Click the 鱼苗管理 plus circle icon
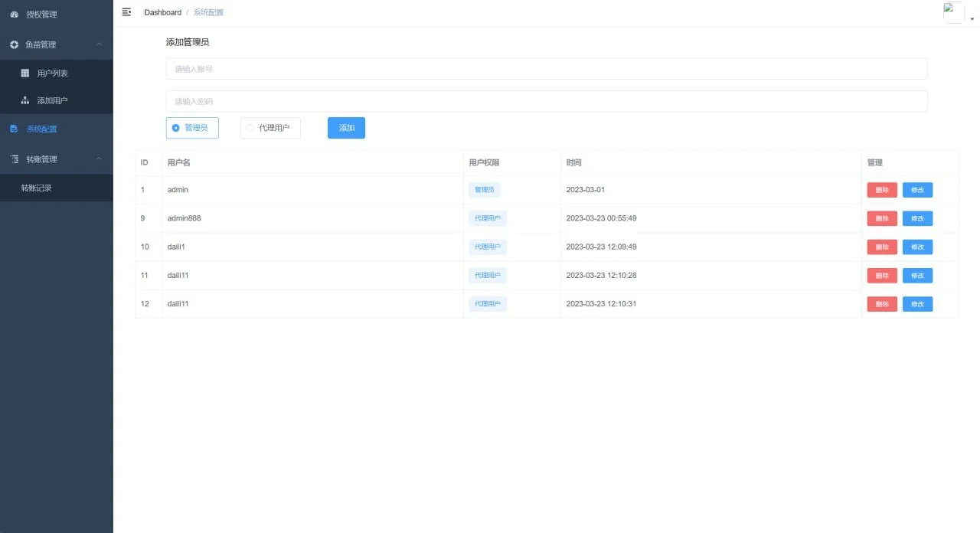The image size is (980, 533). (14, 44)
